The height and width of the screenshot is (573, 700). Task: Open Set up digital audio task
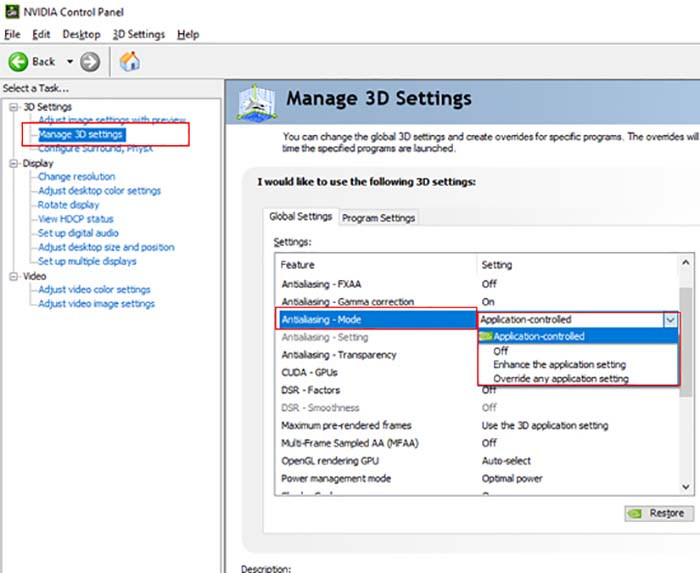click(x=78, y=233)
